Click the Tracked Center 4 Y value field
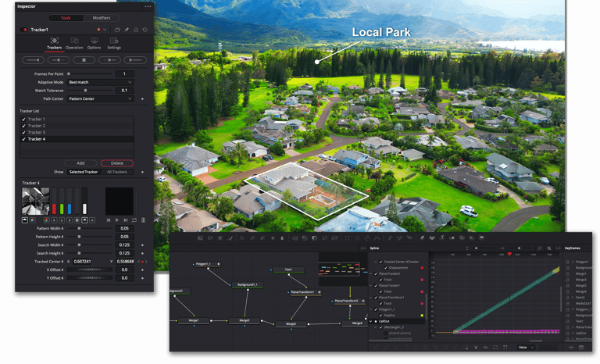Viewport: 600px width, 364px height. [x=125, y=262]
